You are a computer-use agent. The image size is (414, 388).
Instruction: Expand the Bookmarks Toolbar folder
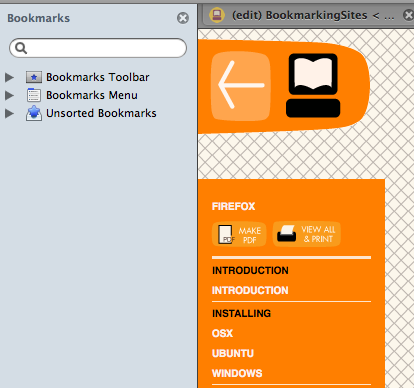tap(9, 77)
